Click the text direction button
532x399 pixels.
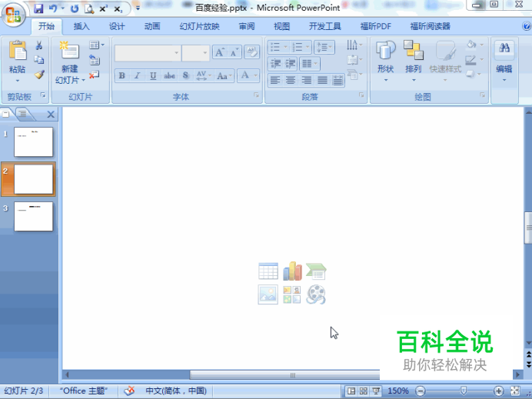(x=354, y=45)
